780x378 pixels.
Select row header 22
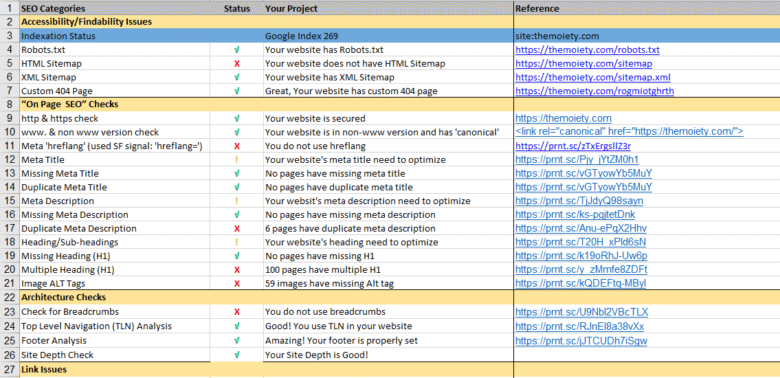(9, 297)
